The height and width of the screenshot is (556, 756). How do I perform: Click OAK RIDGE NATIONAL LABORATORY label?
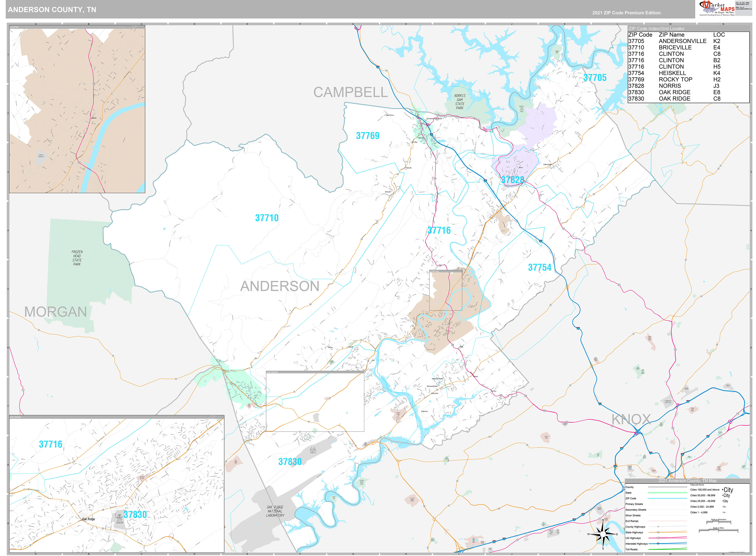pos(275,511)
